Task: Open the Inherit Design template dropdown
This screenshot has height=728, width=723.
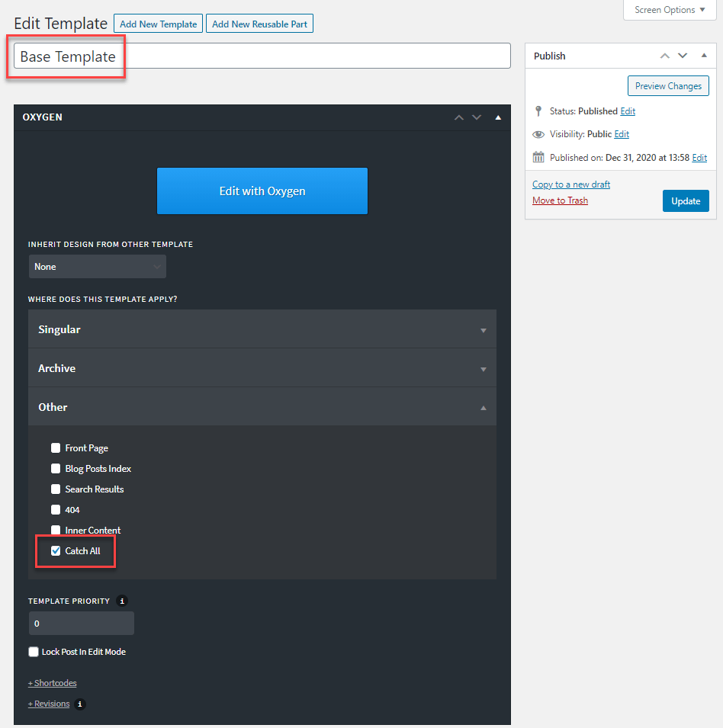Action: point(97,266)
